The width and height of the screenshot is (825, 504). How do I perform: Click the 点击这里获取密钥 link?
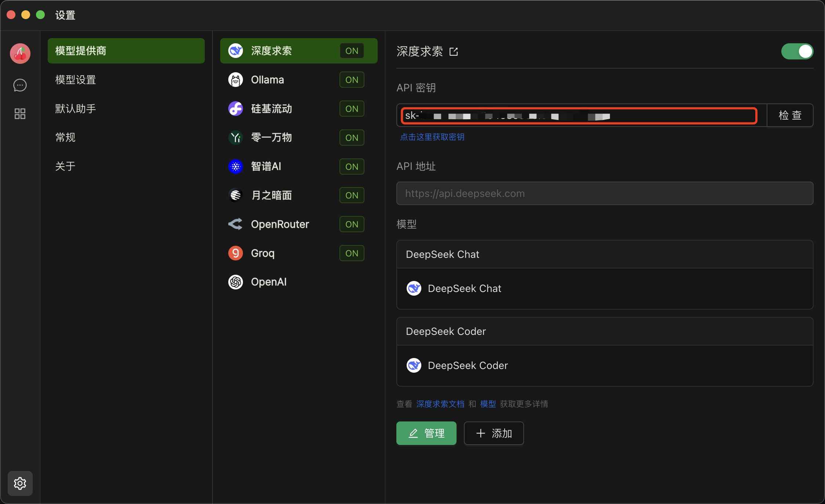tap(432, 137)
